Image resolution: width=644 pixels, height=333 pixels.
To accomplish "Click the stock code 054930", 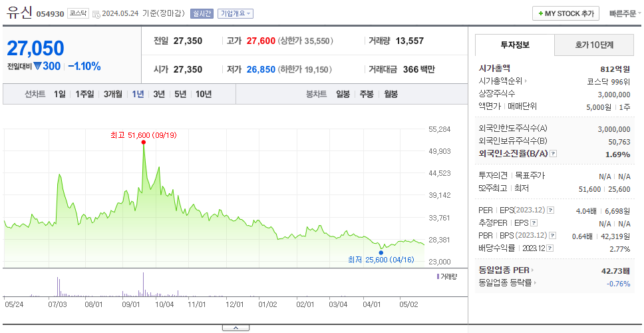I will [50, 14].
